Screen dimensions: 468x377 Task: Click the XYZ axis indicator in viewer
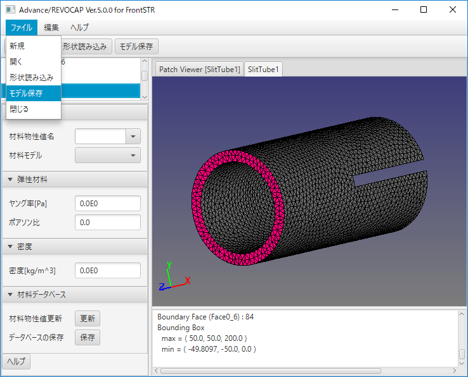pyautogui.click(x=174, y=276)
